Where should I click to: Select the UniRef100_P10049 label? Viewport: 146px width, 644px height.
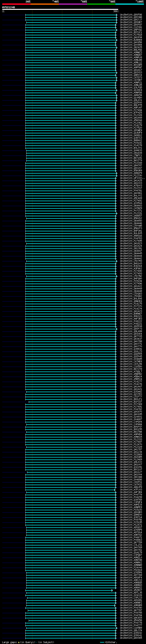coord(131,163)
